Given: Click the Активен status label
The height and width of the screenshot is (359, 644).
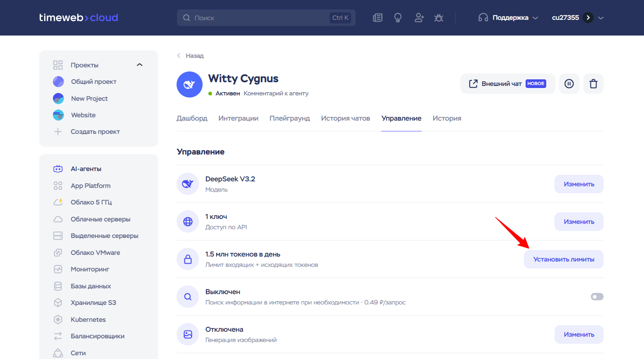Looking at the screenshot, I should [228, 93].
